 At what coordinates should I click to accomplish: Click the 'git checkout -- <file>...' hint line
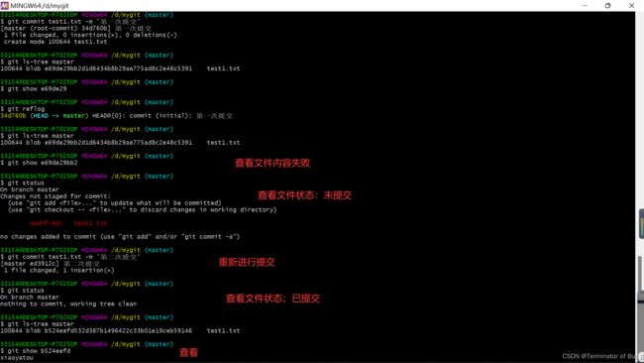(142, 209)
